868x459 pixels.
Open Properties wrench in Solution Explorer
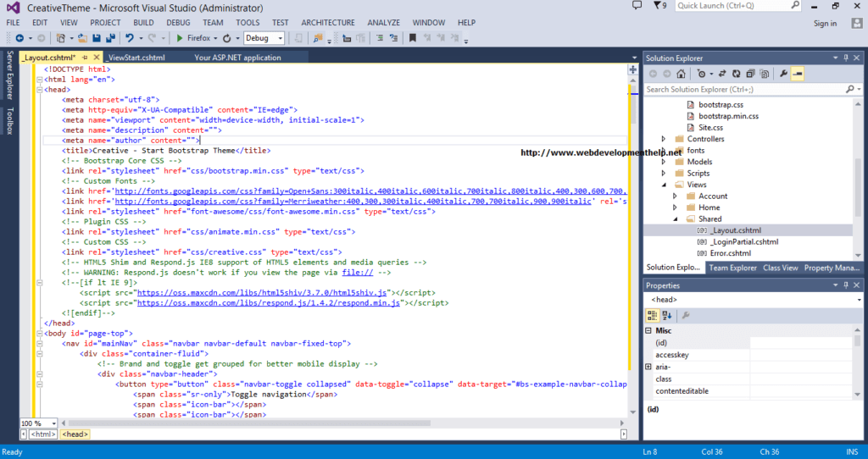783,74
